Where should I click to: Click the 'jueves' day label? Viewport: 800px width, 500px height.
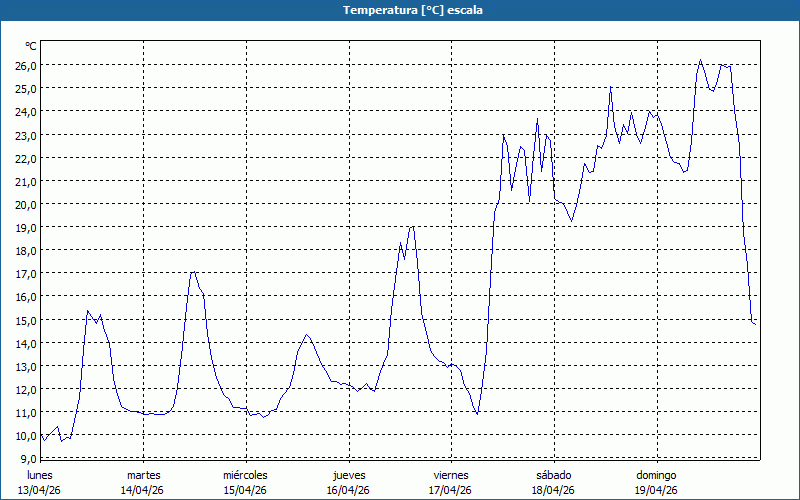348,475
